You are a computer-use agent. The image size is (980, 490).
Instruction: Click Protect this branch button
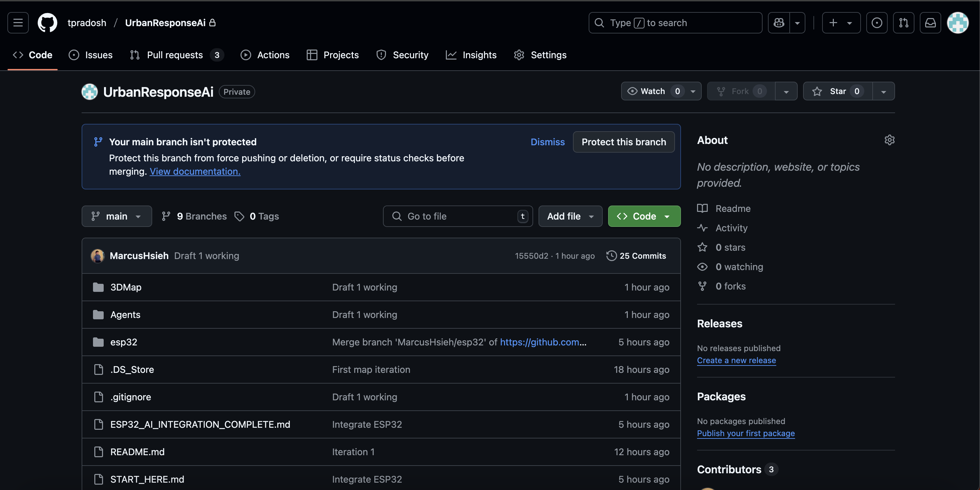tap(623, 142)
